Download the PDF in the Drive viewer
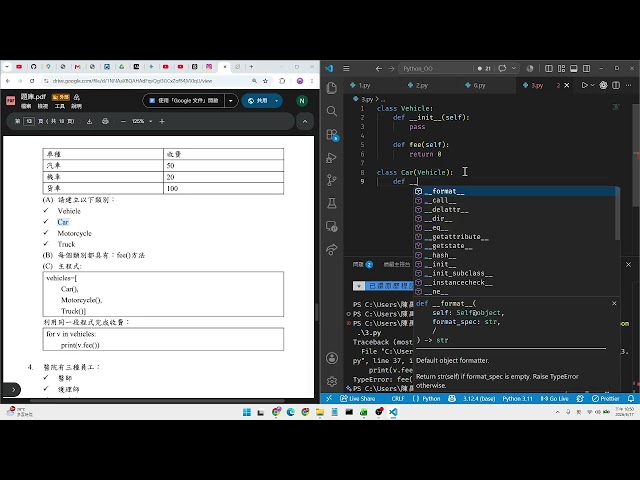Screen dimensions: 640x480 coord(89,121)
